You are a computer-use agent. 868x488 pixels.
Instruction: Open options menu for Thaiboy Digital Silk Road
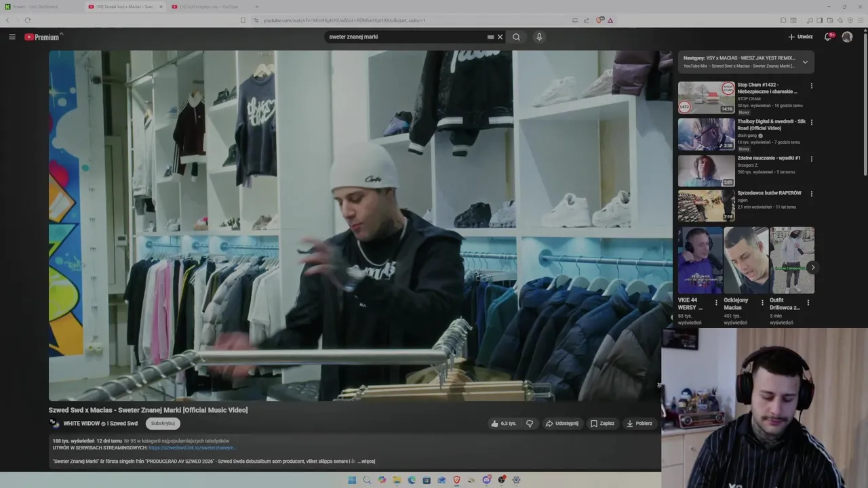click(x=811, y=122)
